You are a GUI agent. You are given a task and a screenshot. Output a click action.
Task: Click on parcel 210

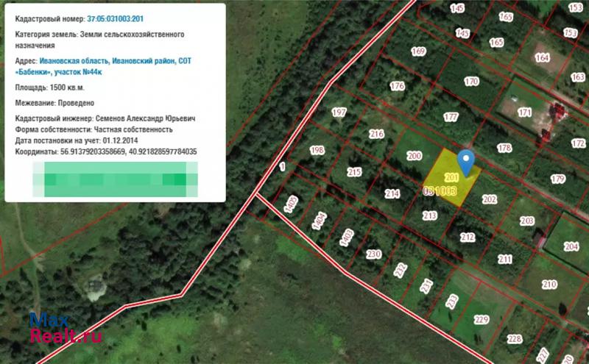click(x=549, y=285)
